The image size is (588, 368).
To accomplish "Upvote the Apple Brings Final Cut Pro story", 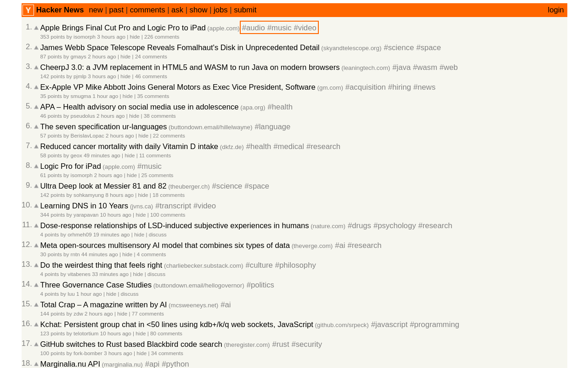I will [36, 28].
